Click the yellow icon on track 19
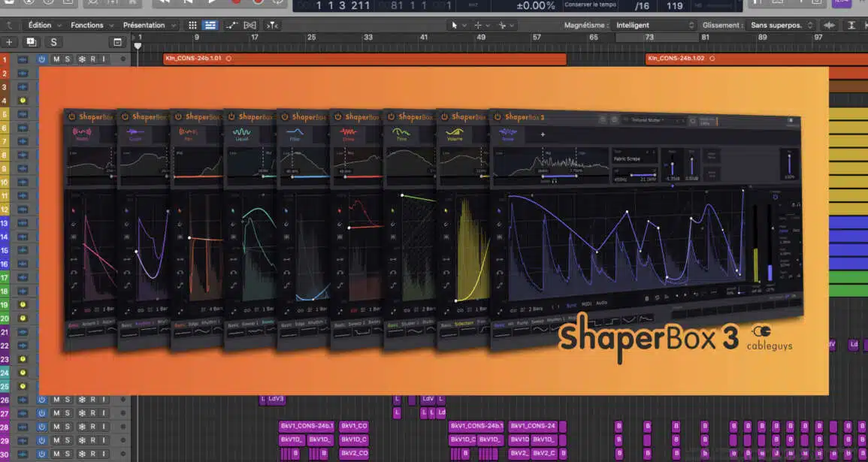868x462 pixels. click(23, 304)
